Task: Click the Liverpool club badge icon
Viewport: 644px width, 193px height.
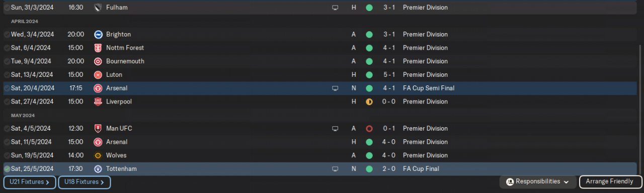Action: pyautogui.click(x=98, y=102)
